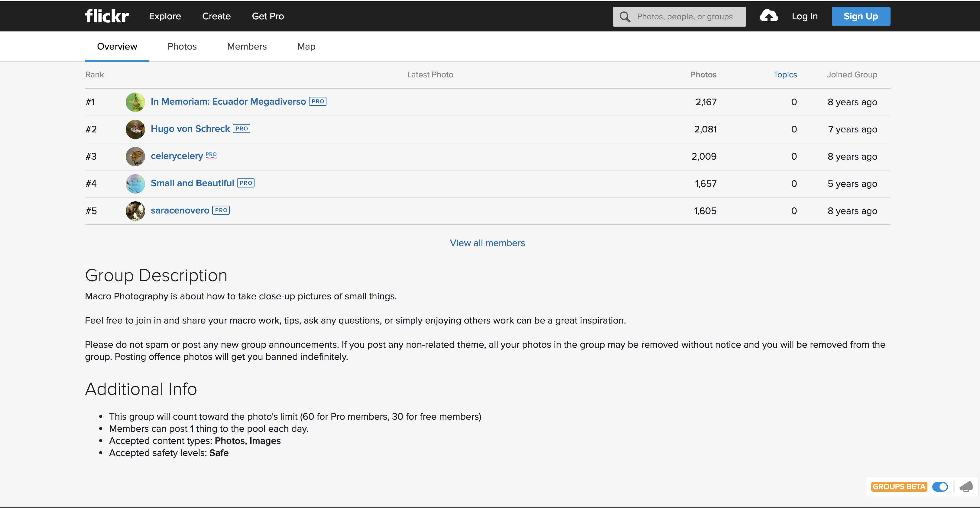Click the Additional Info heading
Image resolution: width=980 pixels, height=508 pixels.
(141, 389)
